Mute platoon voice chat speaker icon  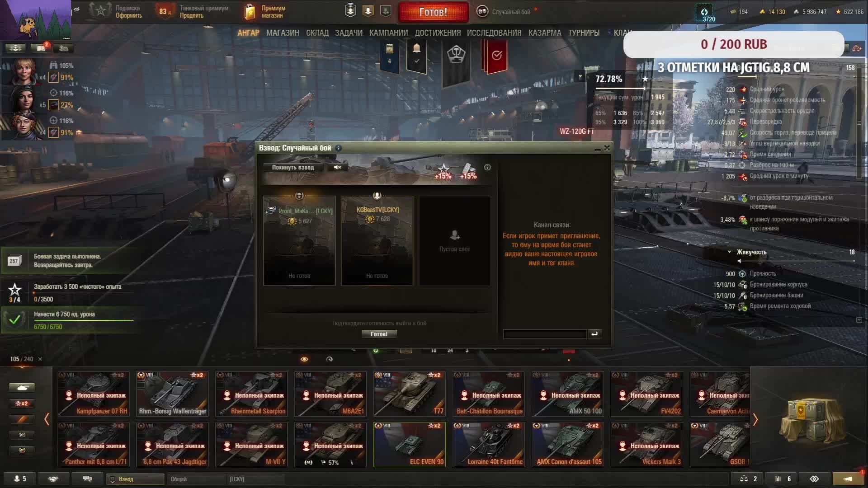coord(338,168)
